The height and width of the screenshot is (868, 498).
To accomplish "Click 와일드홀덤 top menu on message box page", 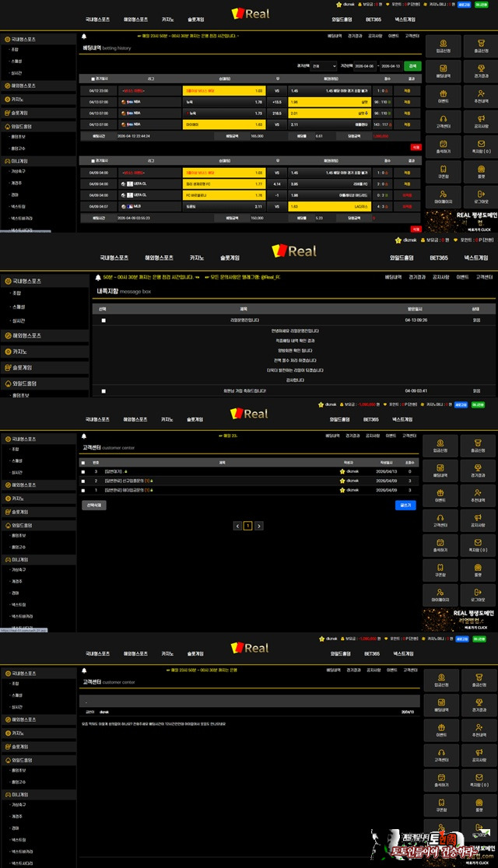I will coord(402,258).
